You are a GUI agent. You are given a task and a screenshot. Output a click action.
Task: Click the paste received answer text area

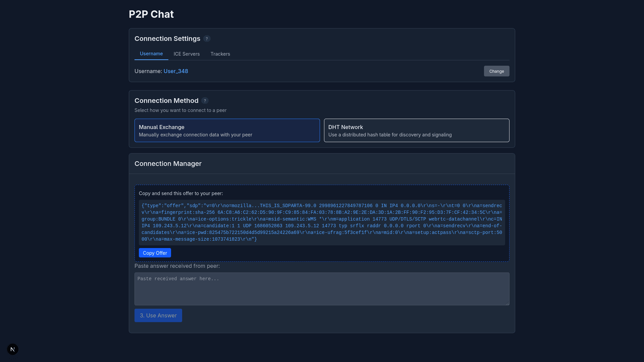pos(322,289)
